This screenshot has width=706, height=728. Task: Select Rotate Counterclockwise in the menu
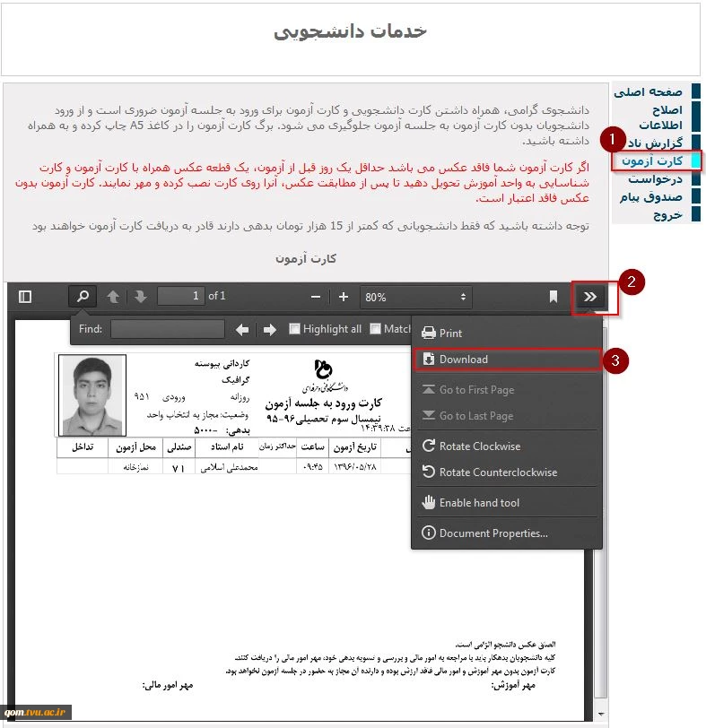coord(506,472)
